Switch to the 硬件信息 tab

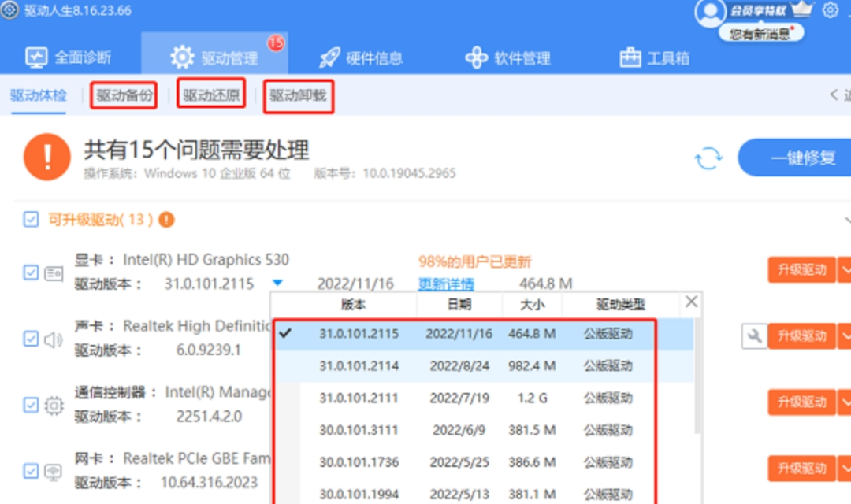362,55
